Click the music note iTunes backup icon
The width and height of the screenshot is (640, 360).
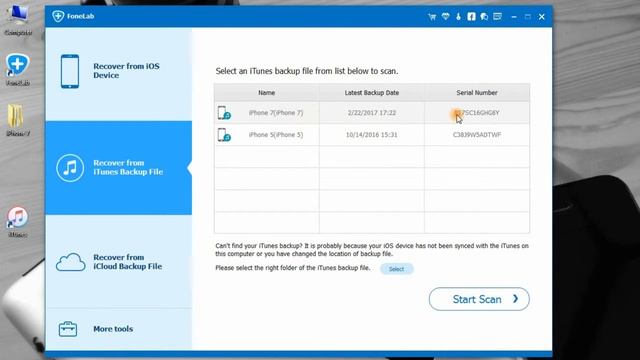(x=70, y=168)
